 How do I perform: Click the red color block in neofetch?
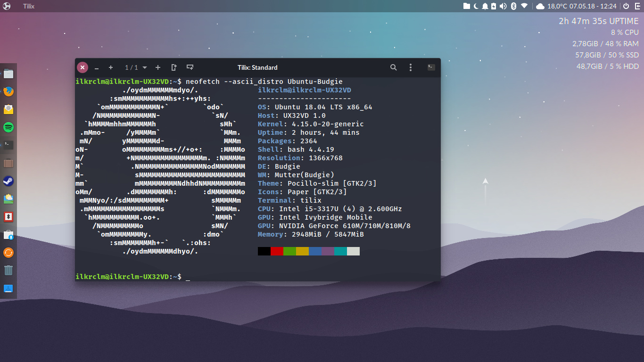pos(277,251)
